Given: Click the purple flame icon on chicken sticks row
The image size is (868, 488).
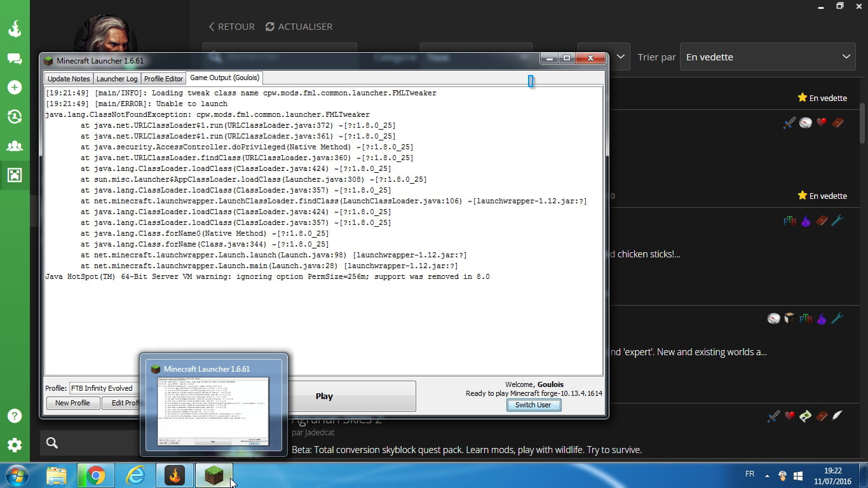Looking at the screenshot, I should (x=806, y=220).
